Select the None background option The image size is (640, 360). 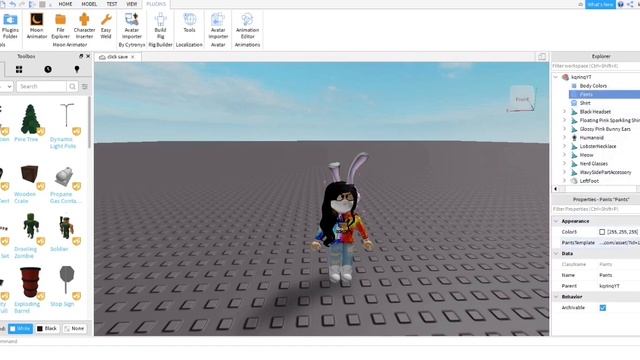pyautogui.click(x=74, y=329)
